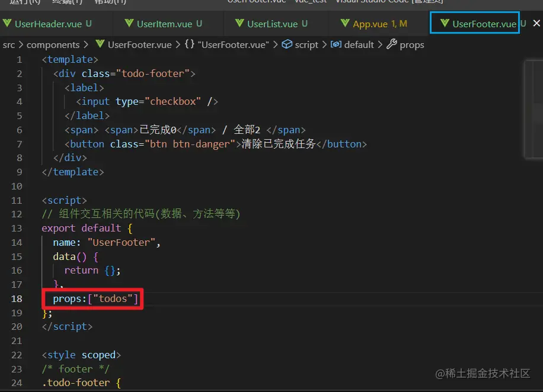Screen dimensions: 543x392
Task: Close the UserFooter.vue tab
Action: pos(536,23)
